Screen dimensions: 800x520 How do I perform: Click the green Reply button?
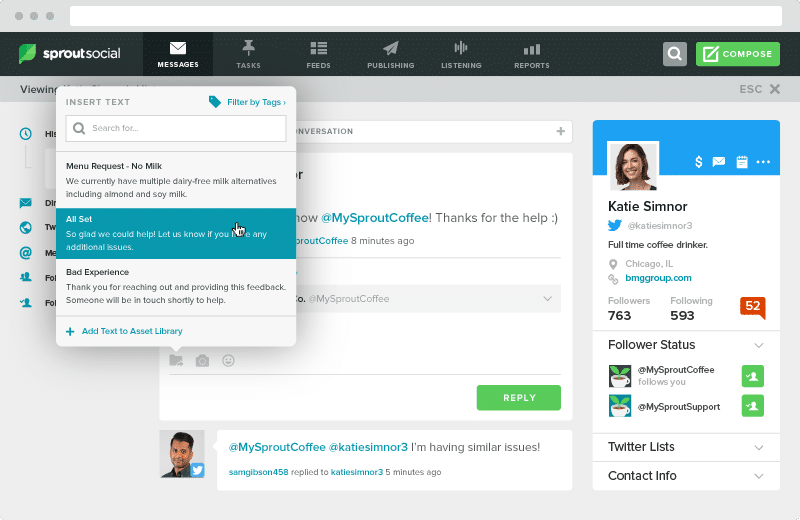pyautogui.click(x=518, y=397)
